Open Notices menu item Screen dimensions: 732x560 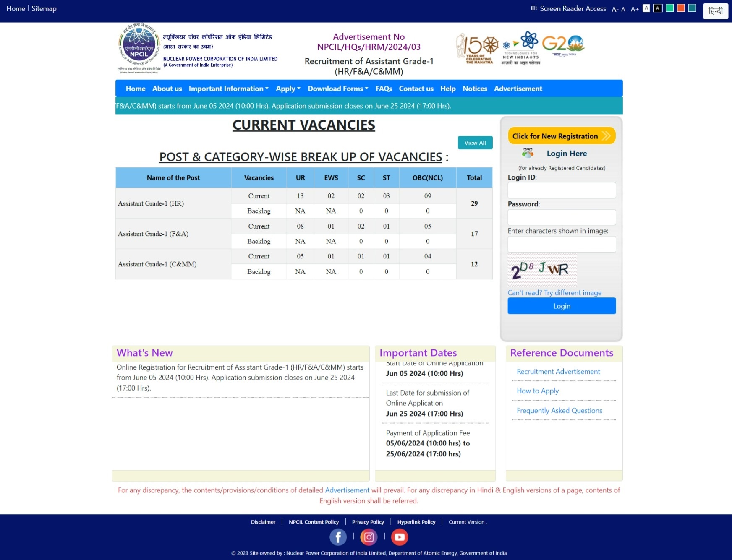475,89
